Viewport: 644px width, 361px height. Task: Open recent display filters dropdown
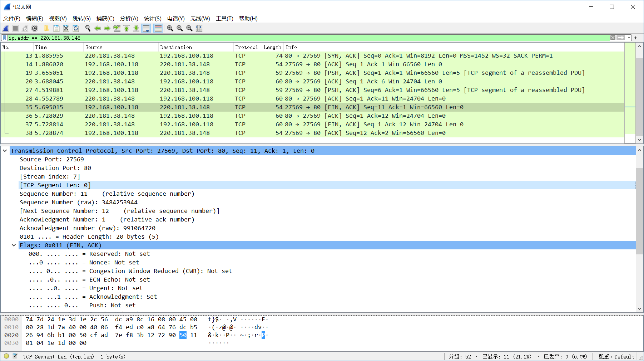coord(629,38)
